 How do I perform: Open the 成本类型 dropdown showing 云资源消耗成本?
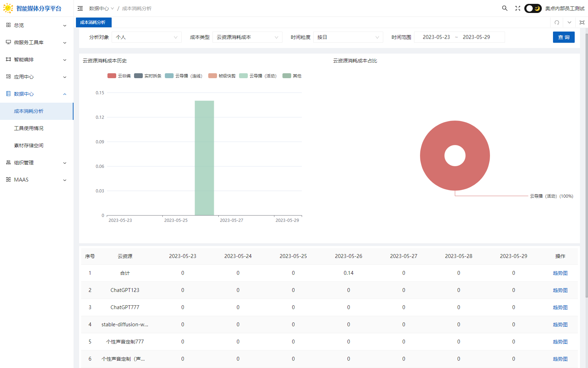pos(247,37)
